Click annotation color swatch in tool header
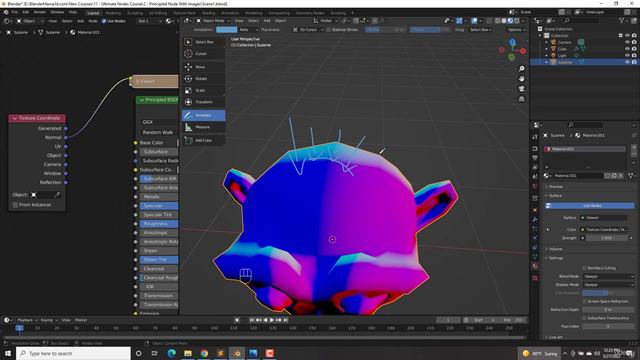Screen dimensions: 640x360 (227, 30)
